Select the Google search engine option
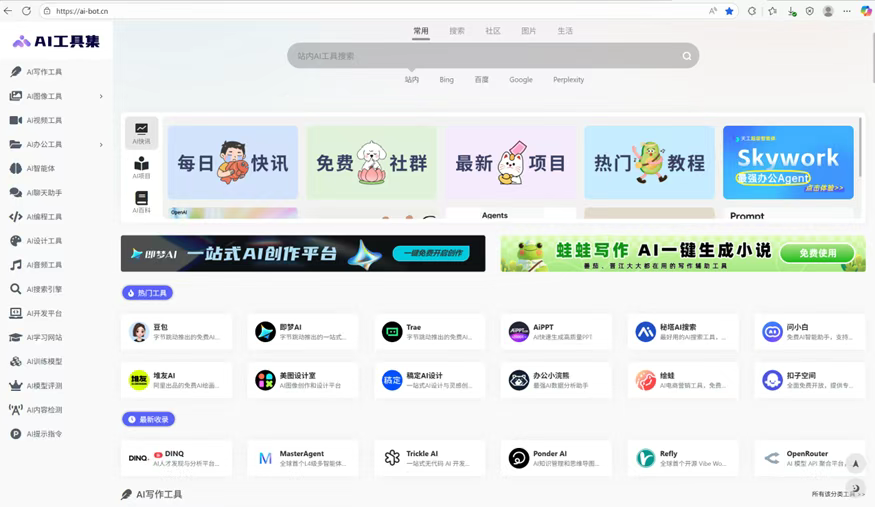 [521, 80]
